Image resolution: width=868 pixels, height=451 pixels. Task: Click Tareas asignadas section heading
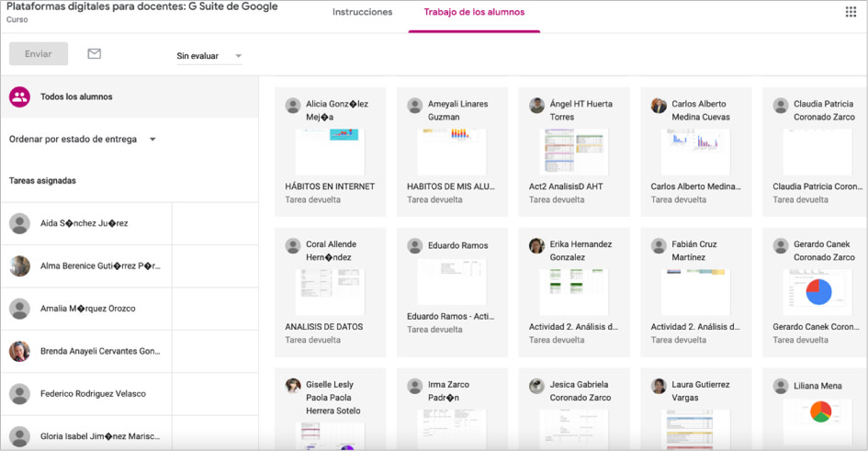(x=42, y=181)
